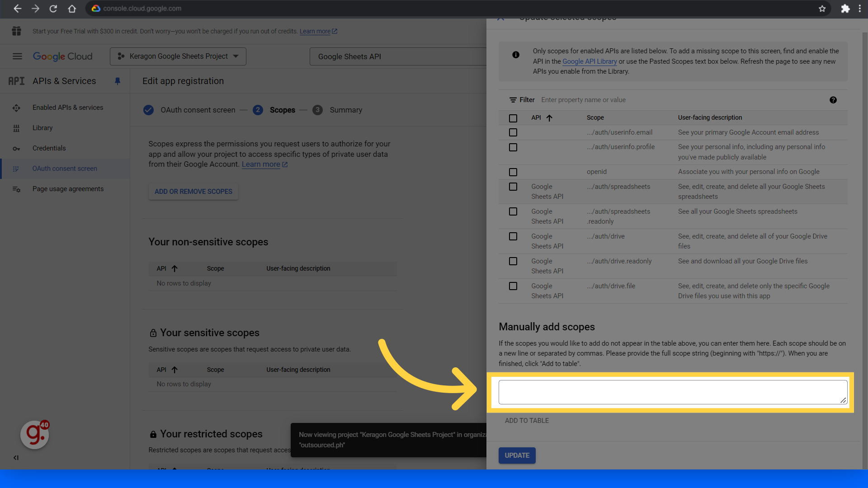Click the Page usage agreements icon

point(16,189)
